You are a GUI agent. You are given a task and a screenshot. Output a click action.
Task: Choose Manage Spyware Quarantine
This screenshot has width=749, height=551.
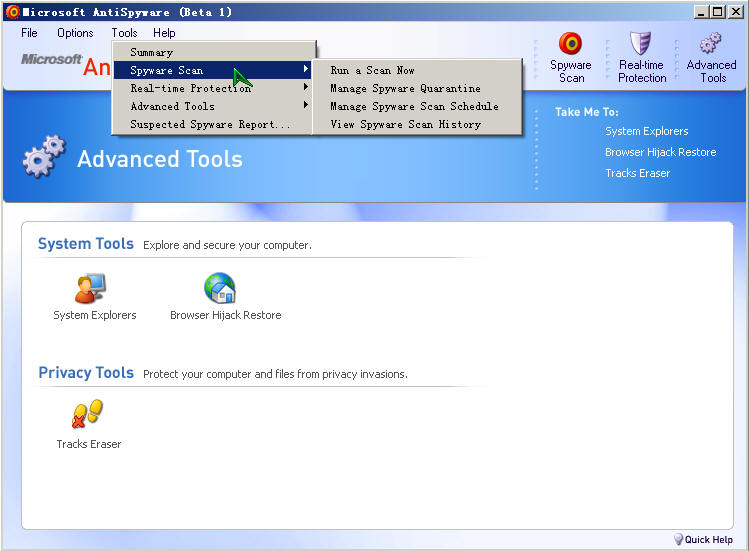(417, 88)
